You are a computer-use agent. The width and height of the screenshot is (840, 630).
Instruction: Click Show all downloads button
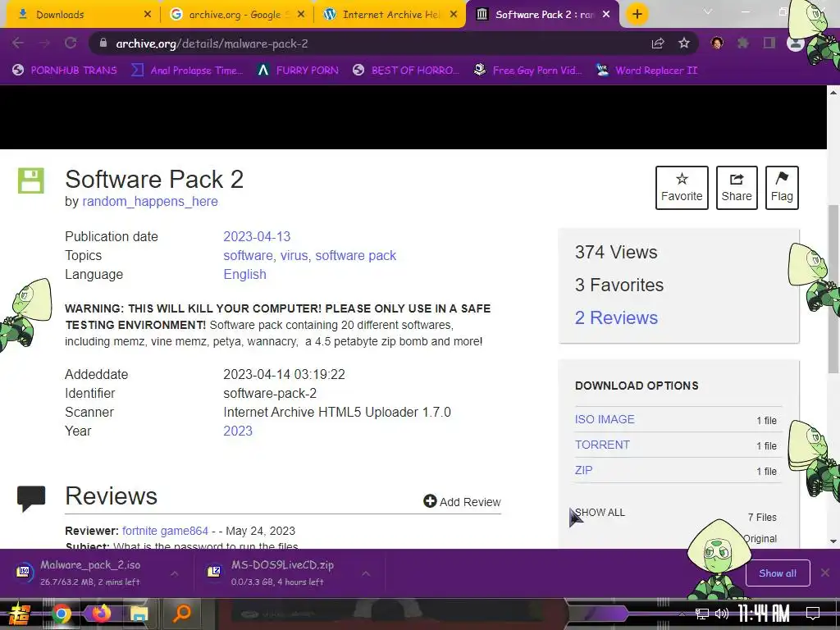pyautogui.click(x=778, y=573)
